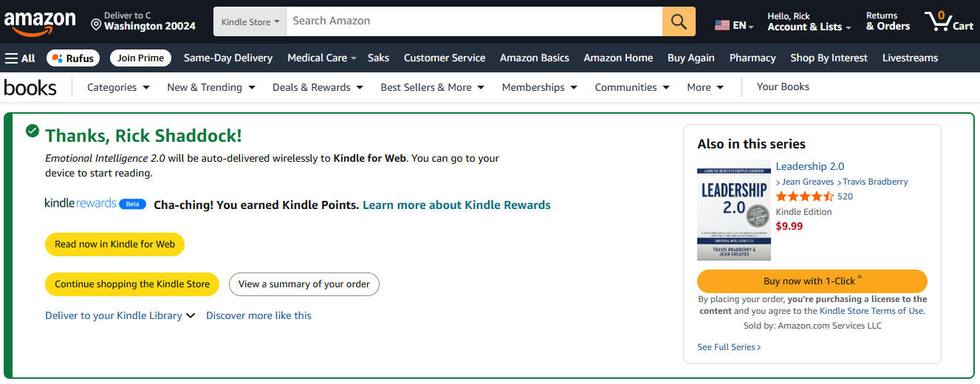This screenshot has width=980, height=384.
Task: Click Read now in Kindle for Web
Action: [x=114, y=244]
